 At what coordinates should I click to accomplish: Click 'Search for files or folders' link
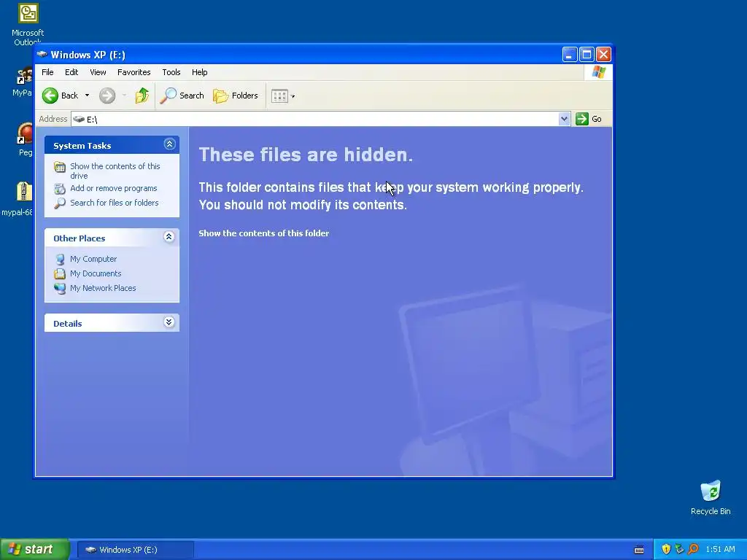click(115, 203)
